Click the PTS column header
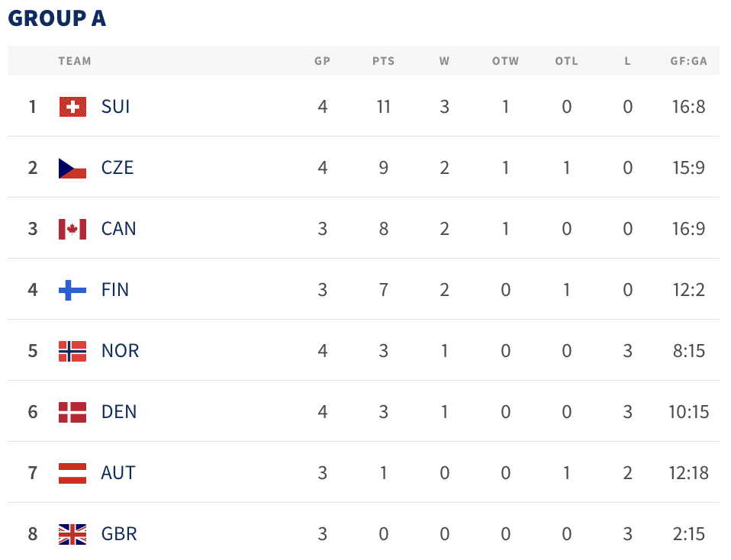This screenshot has width=731, height=560. 384,61
